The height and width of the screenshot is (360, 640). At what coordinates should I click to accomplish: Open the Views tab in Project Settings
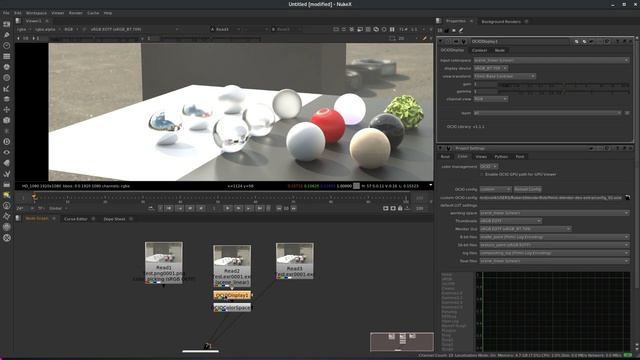point(481,157)
